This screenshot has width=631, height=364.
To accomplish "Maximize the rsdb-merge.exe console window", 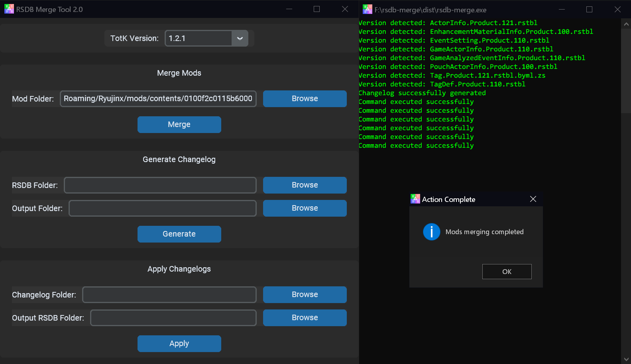I will 590,9.
